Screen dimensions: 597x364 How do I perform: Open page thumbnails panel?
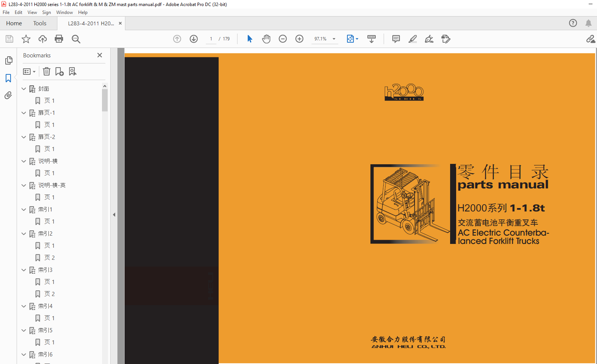[x=9, y=60]
